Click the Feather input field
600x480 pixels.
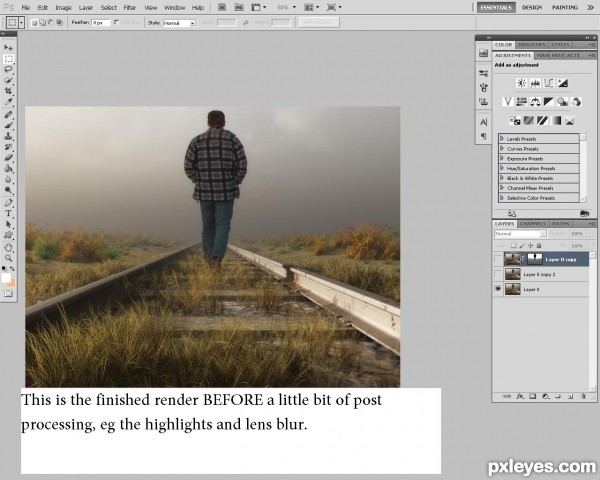101,23
